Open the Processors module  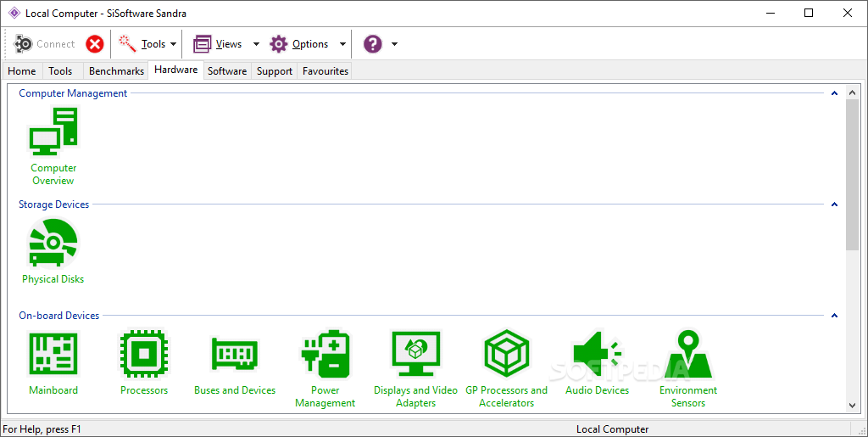(144, 363)
